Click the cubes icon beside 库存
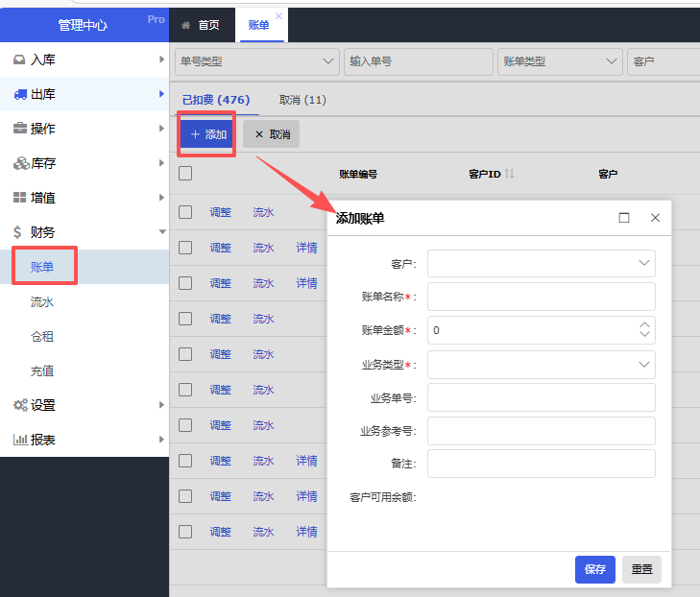The height and width of the screenshot is (597, 700). [x=19, y=163]
